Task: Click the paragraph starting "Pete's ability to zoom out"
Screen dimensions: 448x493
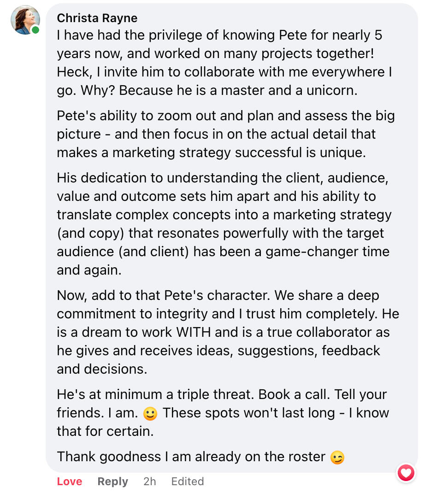Action: click(x=221, y=134)
